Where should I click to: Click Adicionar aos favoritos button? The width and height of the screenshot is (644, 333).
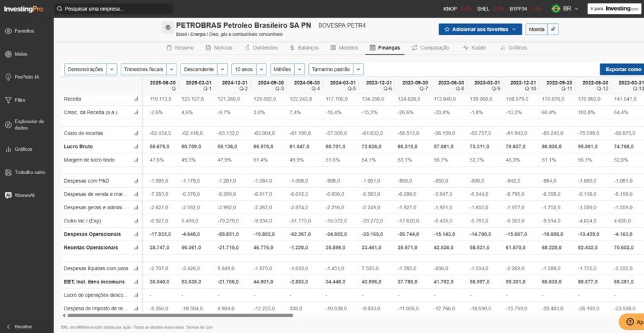[480, 30]
